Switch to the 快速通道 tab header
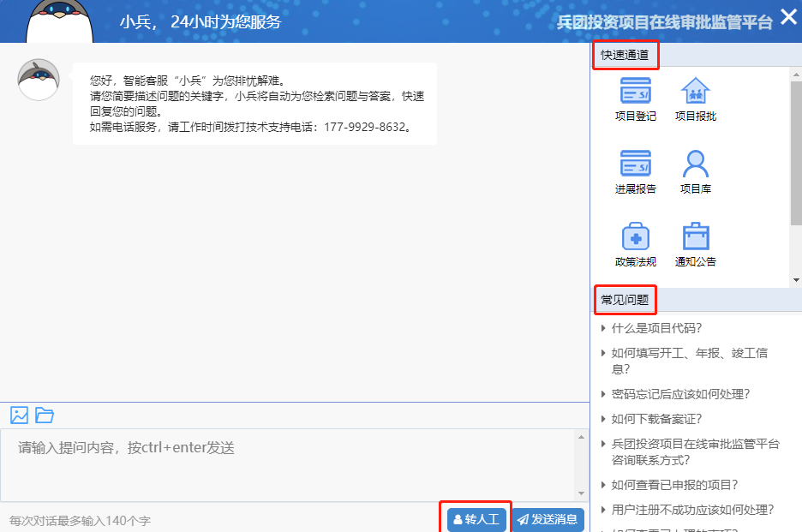 pos(626,56)
